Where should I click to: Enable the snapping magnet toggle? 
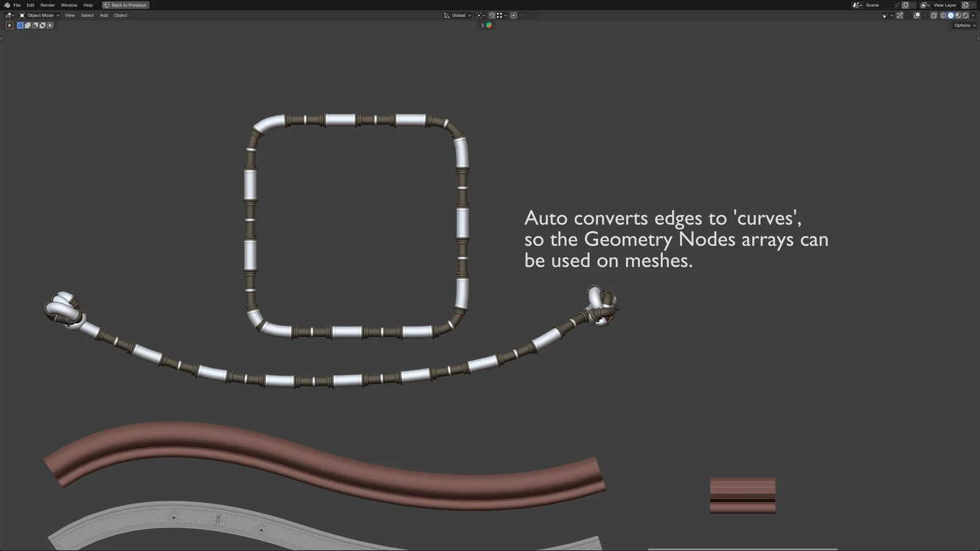click(x=492, y=15)
